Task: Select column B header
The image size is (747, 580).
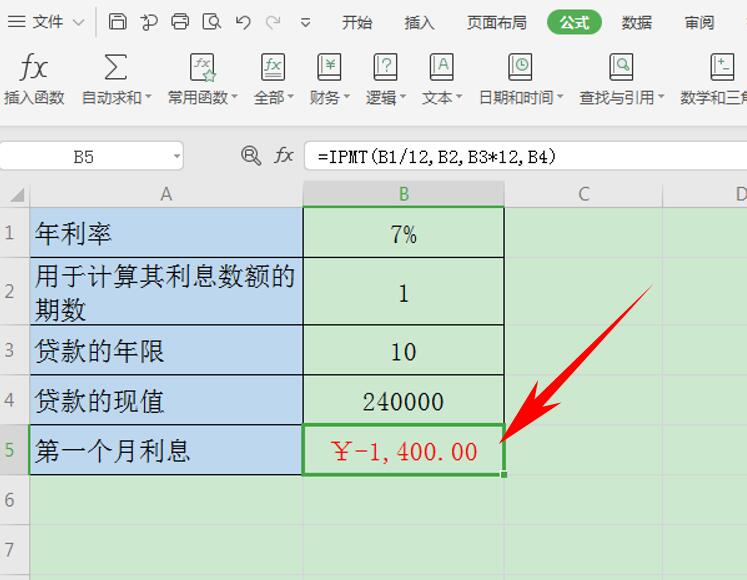Action: point(404,194)
